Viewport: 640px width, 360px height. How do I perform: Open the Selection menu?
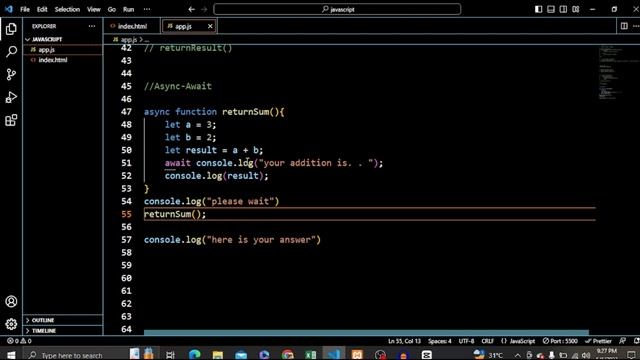[67, 9]
